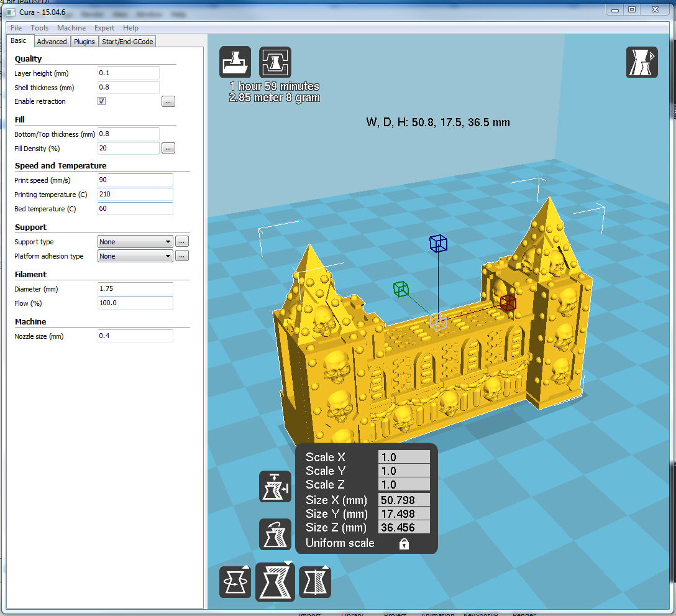The width and height of the screenshot is (676, 616).
Task: Select the Mirror tool icon
Action: 315,582
